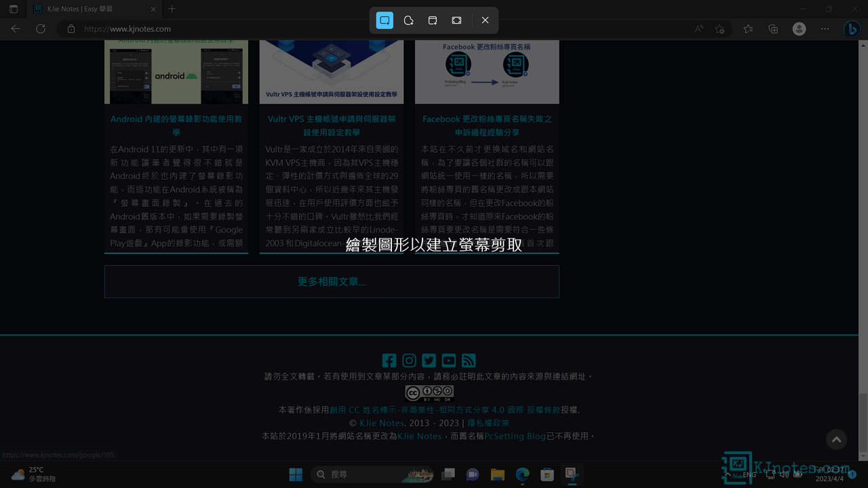Reload the current page
The image size is (868, 488).
tap(41, 28)
